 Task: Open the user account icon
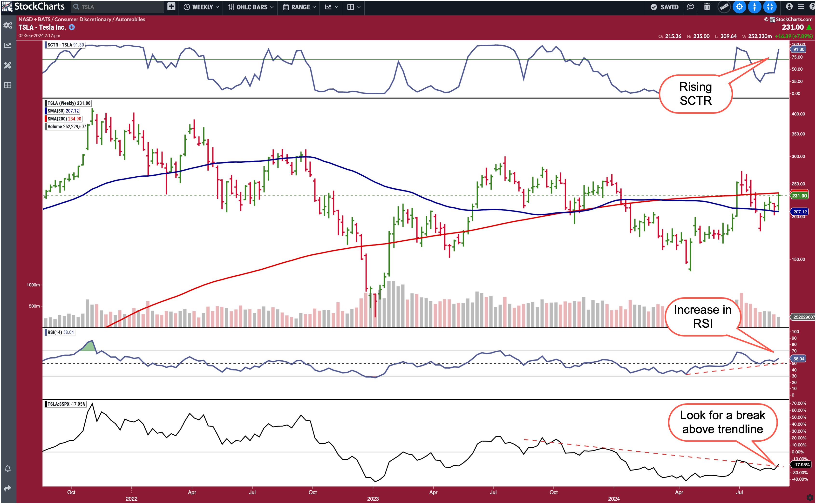click(x=789, y=6)
